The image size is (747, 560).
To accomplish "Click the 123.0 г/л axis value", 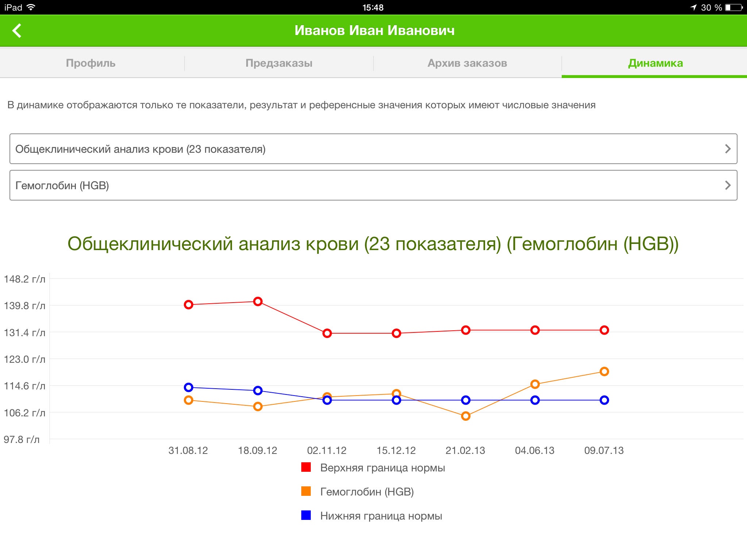I will (25, 359).
